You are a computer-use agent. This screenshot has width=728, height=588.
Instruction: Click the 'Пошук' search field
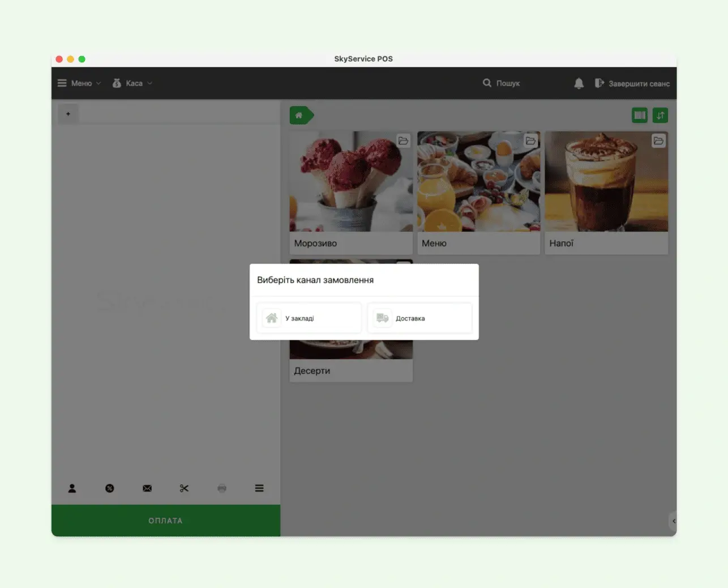[502, 83]
